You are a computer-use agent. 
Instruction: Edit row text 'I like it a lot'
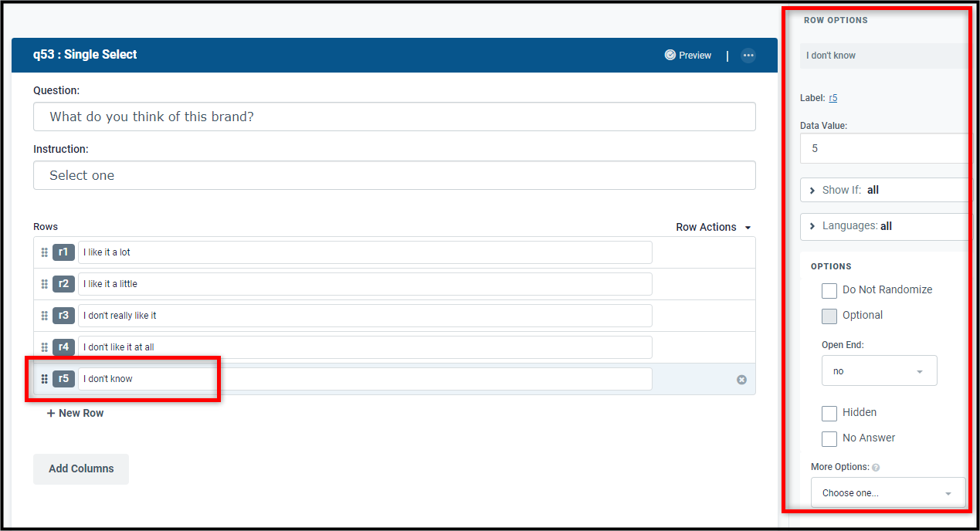pyautogui.click(x=365, y=252)
